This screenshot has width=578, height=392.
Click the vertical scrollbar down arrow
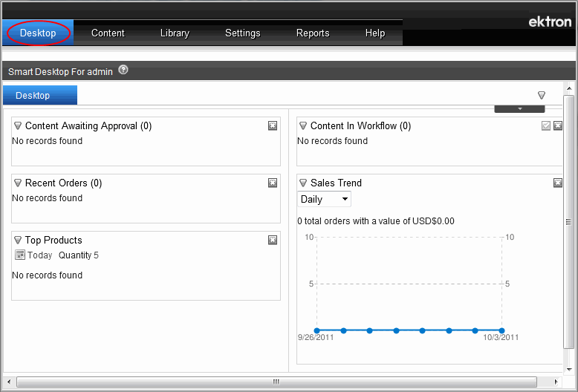569,369
